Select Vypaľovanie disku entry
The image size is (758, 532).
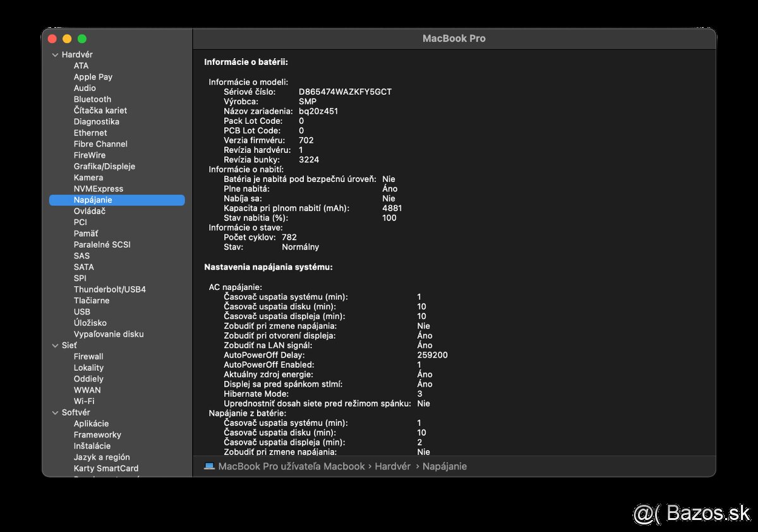109,334
